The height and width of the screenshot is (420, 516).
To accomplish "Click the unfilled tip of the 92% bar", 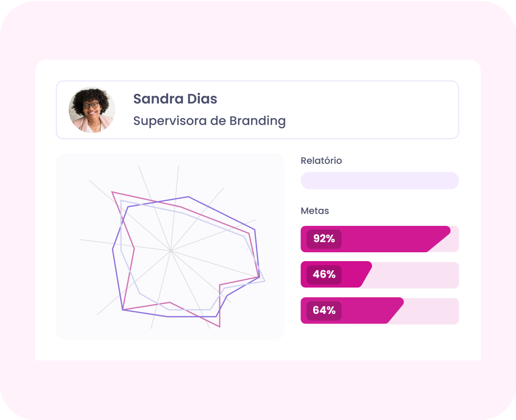I will (453, 243).
